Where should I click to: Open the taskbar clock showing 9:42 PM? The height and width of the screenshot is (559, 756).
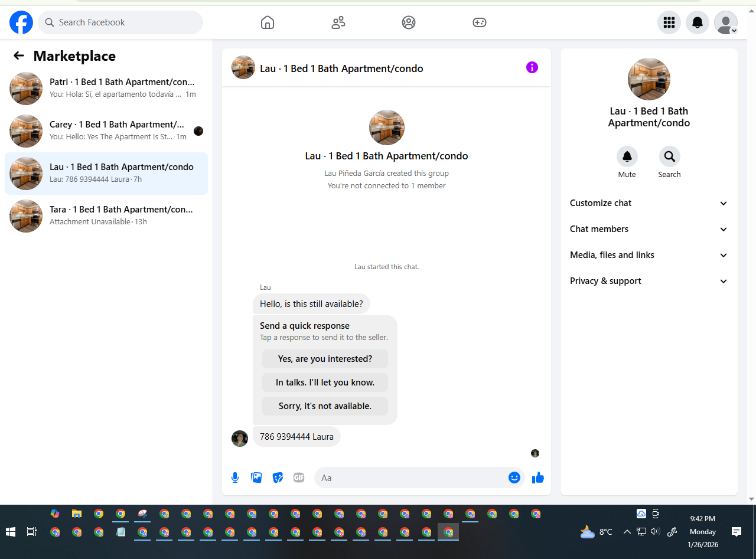click(703, 532)
